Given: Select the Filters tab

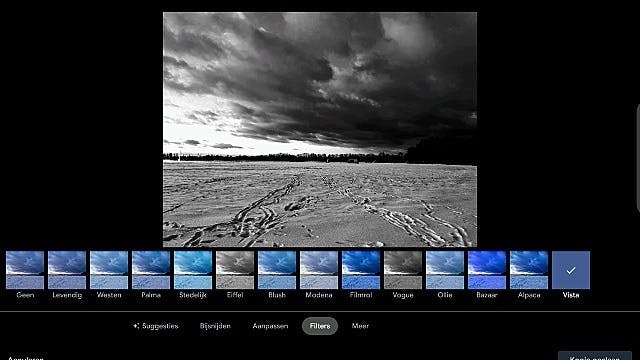Looking at the screenshot, I should coord(320,326).
